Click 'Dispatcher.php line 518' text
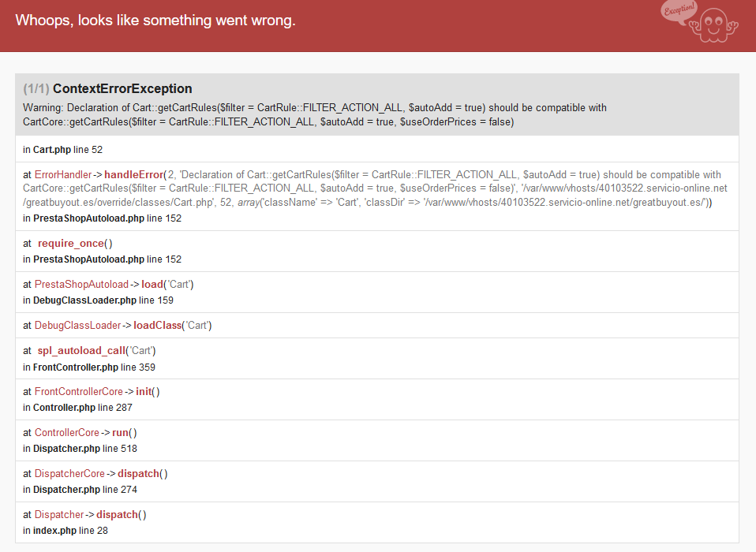Screen dimensions: 756x552 pos(85,449)
